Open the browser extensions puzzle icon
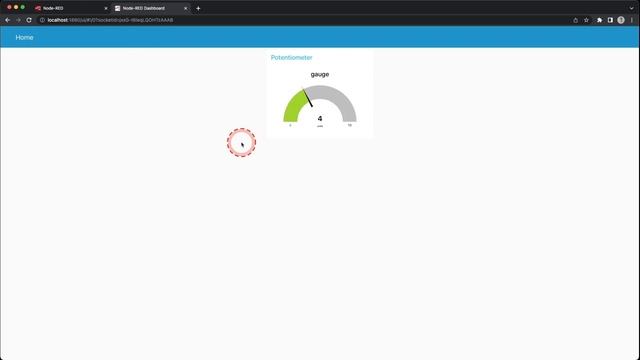The width and height of the screenshot is (640, 360). (600, 20)
